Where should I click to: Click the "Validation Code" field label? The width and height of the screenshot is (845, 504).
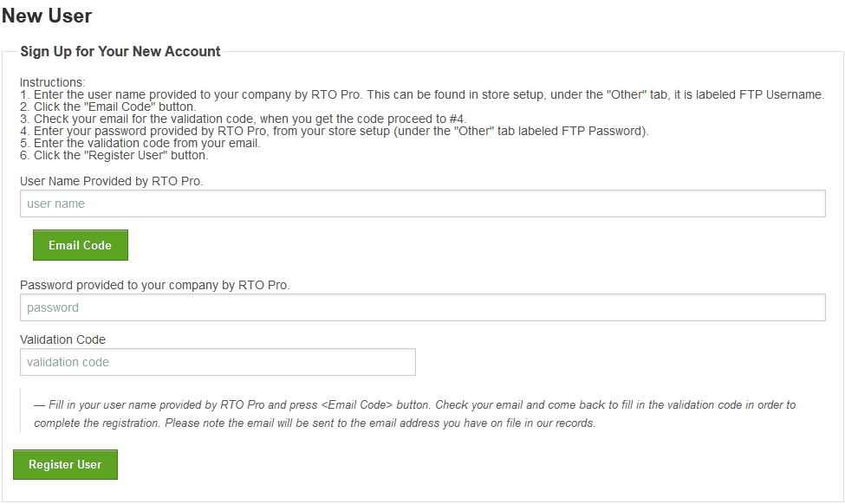(x=62, y=339)
